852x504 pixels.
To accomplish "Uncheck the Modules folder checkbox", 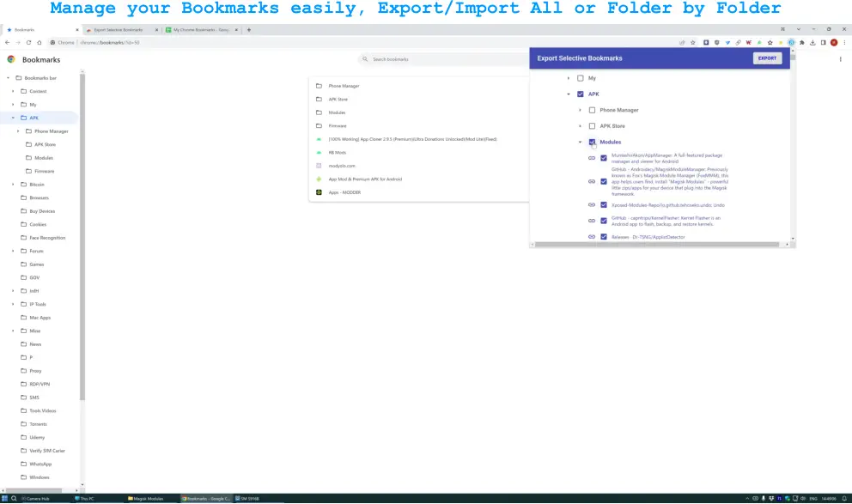I will [x=592, y=142].
